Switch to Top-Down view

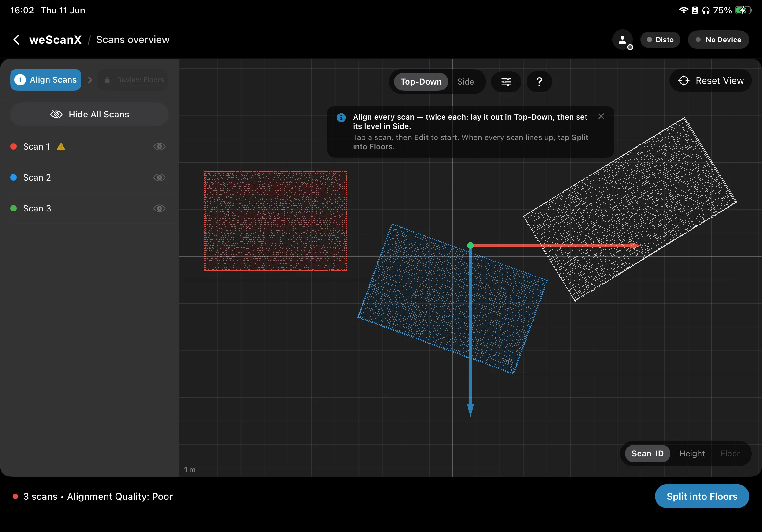point(421,82)
